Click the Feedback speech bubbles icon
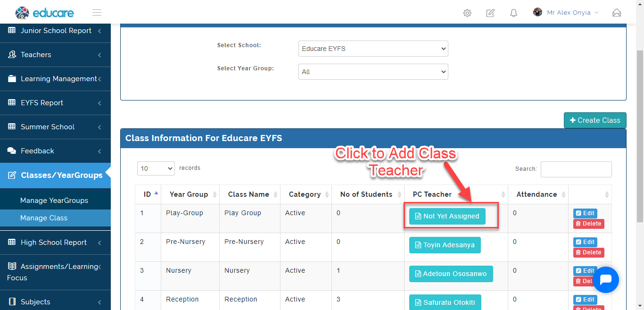The height and width of the screenshot is (310, 644). pos(12,151)
